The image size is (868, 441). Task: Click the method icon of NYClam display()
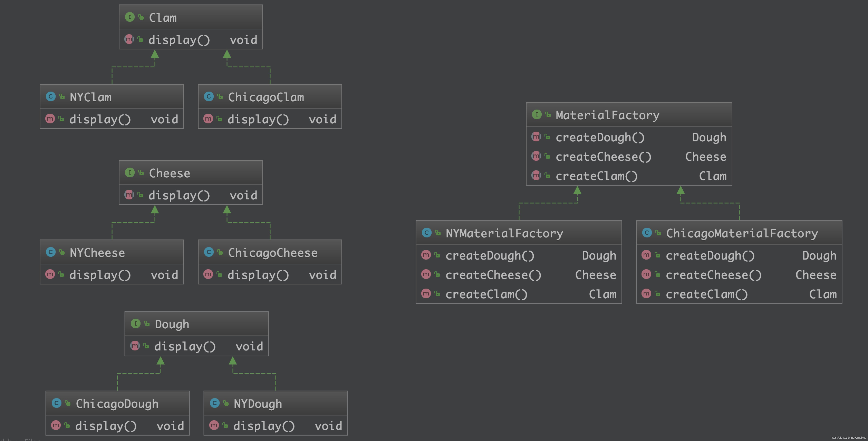50,119
